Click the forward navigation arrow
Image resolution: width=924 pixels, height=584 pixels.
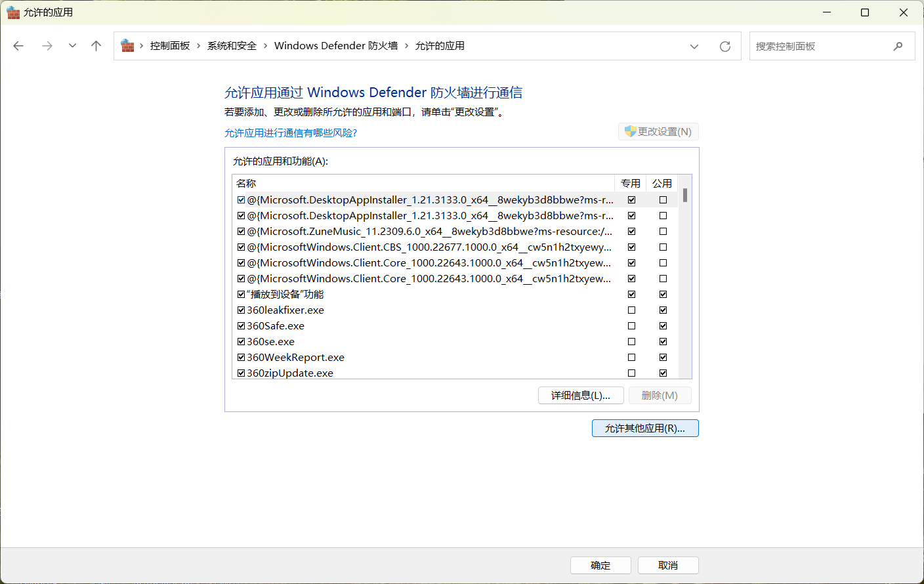coord(47,45)
